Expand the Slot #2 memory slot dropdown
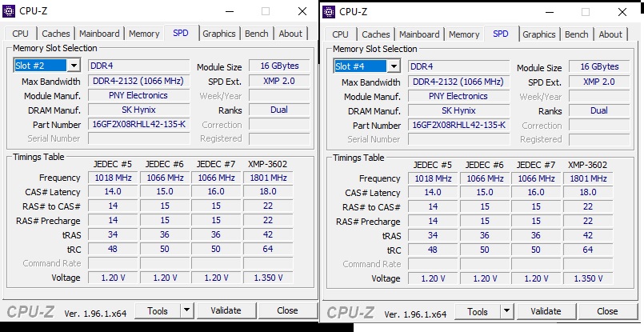This screenshot has width=644, height=332. [74, 66]
